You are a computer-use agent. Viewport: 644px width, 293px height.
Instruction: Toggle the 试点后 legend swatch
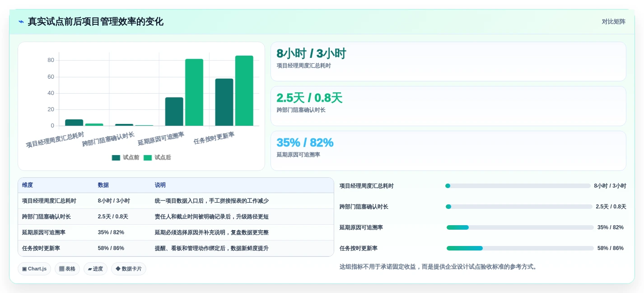(148, 158)
